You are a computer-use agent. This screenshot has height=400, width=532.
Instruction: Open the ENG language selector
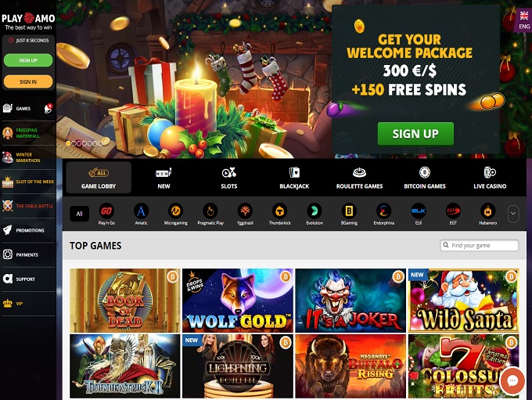524,20
